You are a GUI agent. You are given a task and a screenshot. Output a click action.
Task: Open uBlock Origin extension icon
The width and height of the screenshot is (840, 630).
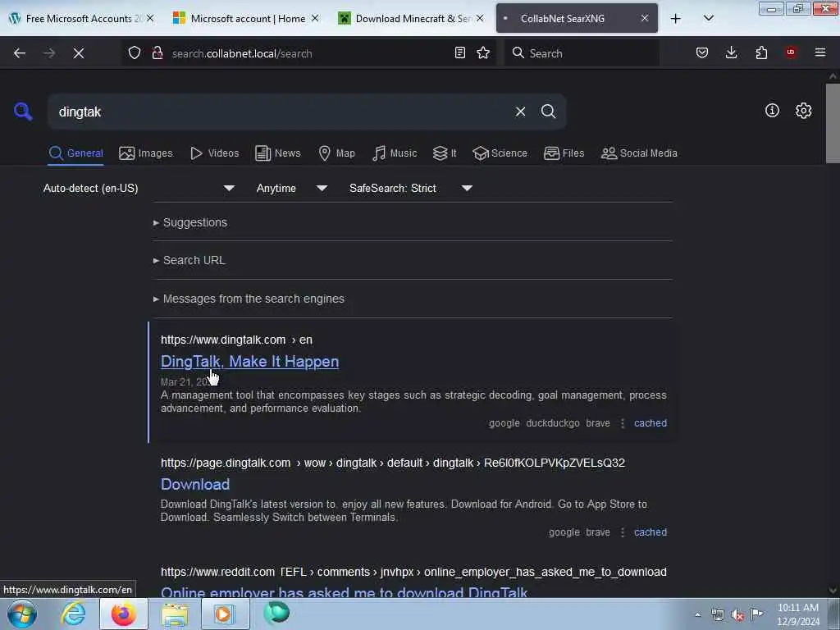791,52
